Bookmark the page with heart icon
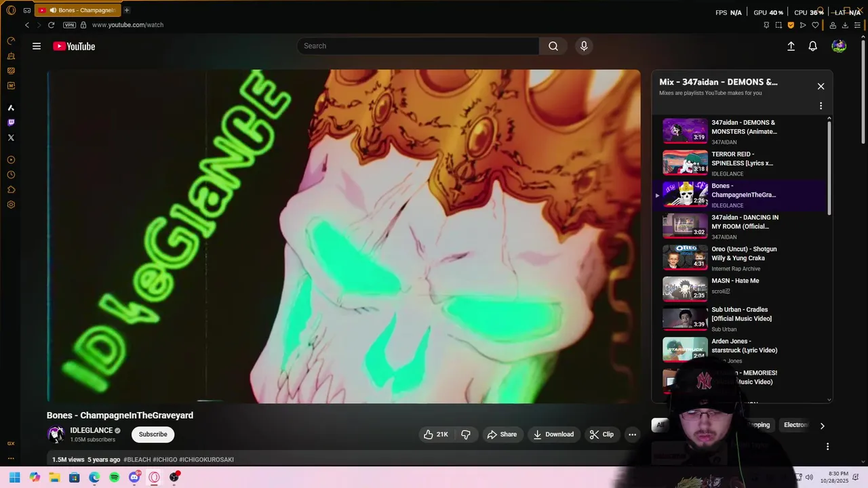 [815, 25]
